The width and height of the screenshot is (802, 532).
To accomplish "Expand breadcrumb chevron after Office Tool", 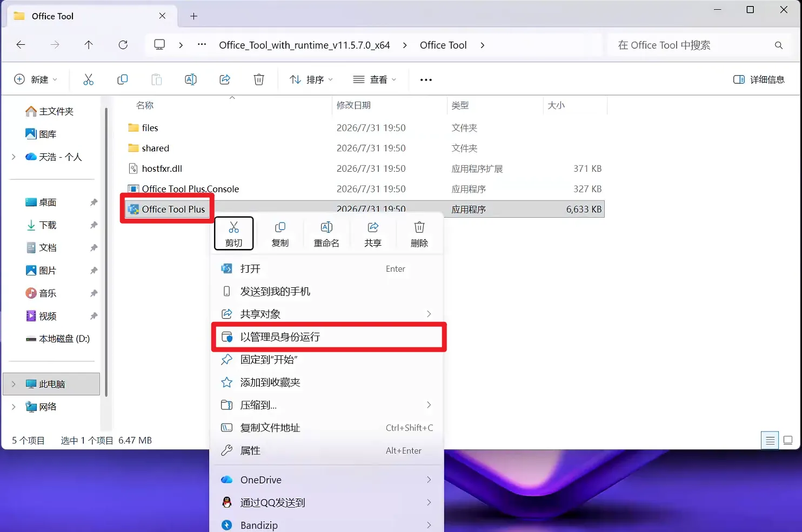I will [482, 45].
